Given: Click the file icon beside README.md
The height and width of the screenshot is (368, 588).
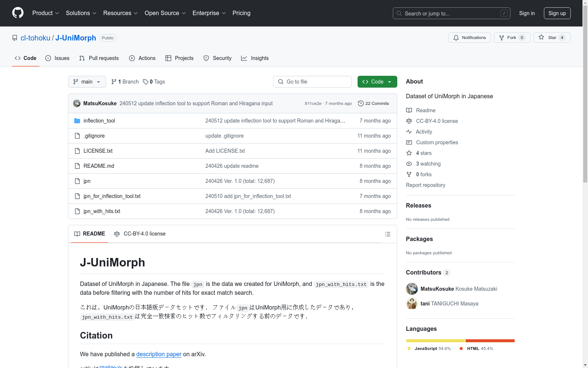Looking at the screenshot, I should pos(77,166).
